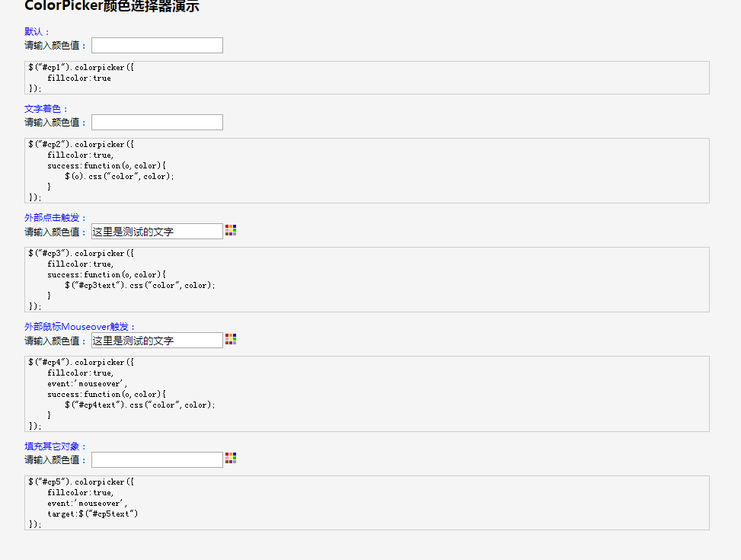
Task: Click code line $("#cp4text").css("color",color);
Action: [x=140, y=405]
